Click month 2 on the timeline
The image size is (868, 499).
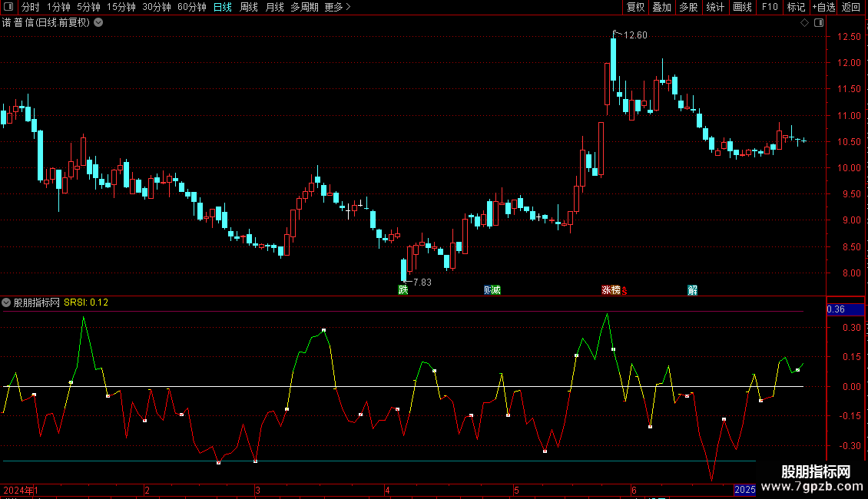pyautogui.click(x=147, y=490)
